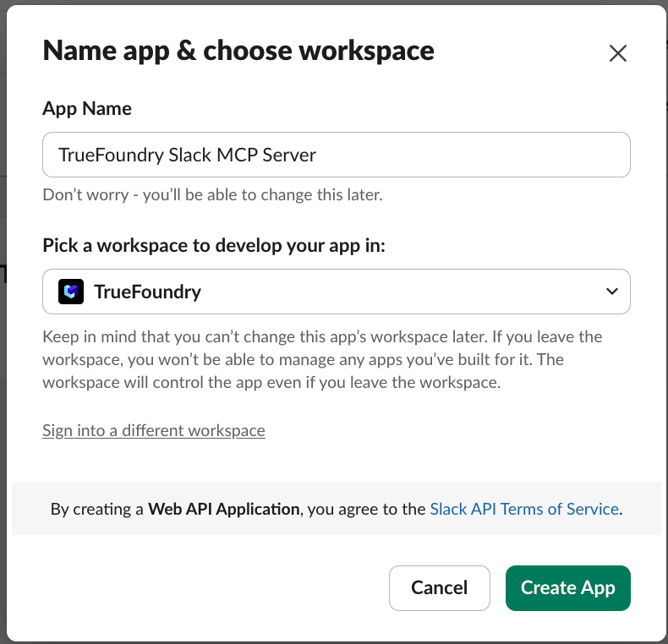Click the App Name input field

tap(337, 155)
